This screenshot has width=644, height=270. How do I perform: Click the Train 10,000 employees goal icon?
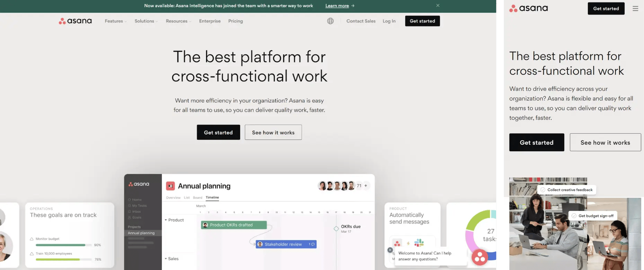tap(32, 253)
